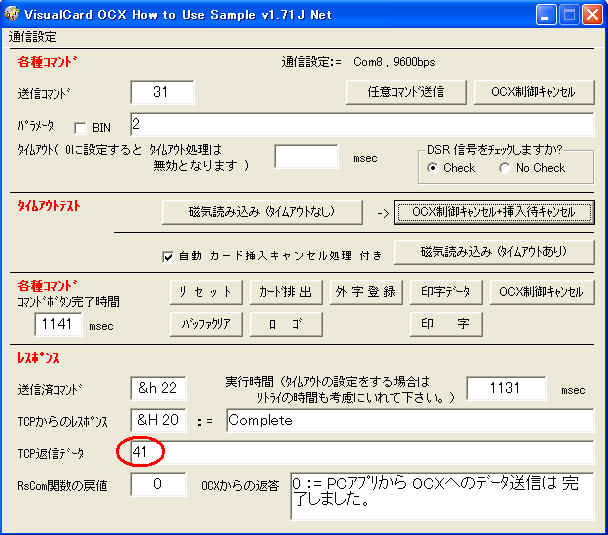Click 磁気読み込み (タイムアウトあり) button
Viewport: 608px width, 535px height.
coord(494,252)
